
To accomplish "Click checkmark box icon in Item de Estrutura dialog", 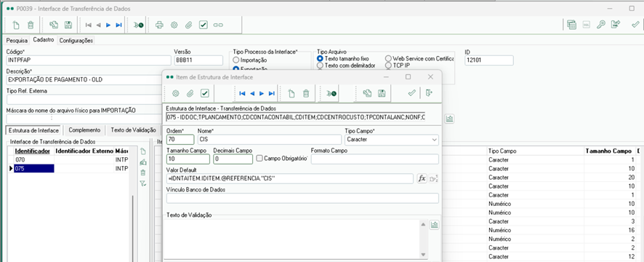I will 204,93.
